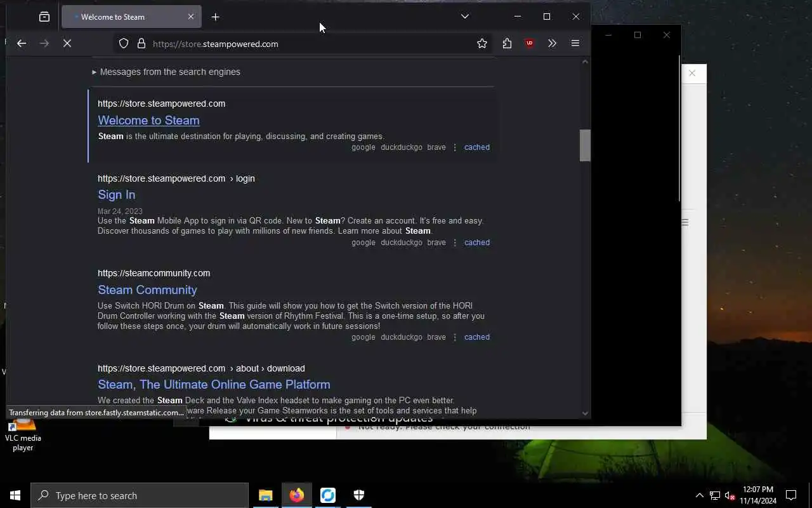Open cached link for Steam Community result

click(476, 337)
